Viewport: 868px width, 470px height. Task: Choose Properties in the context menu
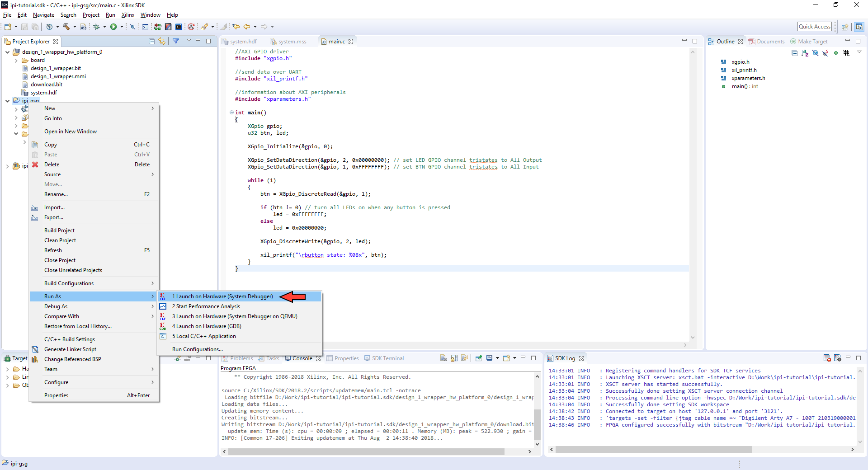[x=94, y=395]
